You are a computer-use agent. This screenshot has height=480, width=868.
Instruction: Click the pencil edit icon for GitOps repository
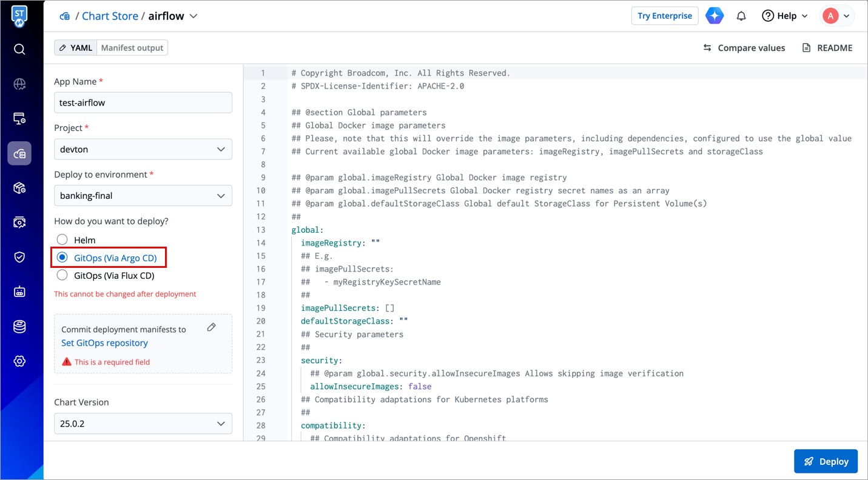point(211,327)
